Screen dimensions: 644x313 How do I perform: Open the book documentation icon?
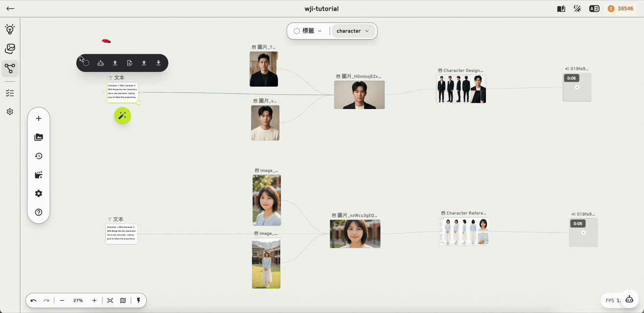[x=561, y=9]
